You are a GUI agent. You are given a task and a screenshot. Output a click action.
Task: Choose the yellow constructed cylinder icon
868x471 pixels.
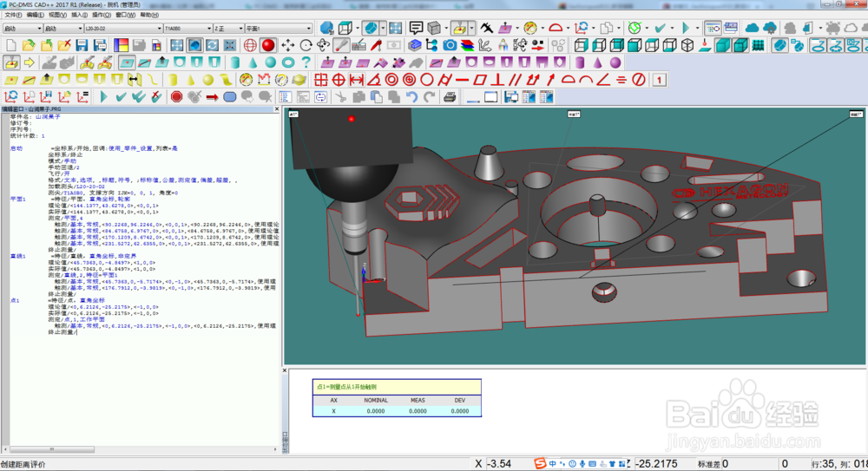(173, 80)
